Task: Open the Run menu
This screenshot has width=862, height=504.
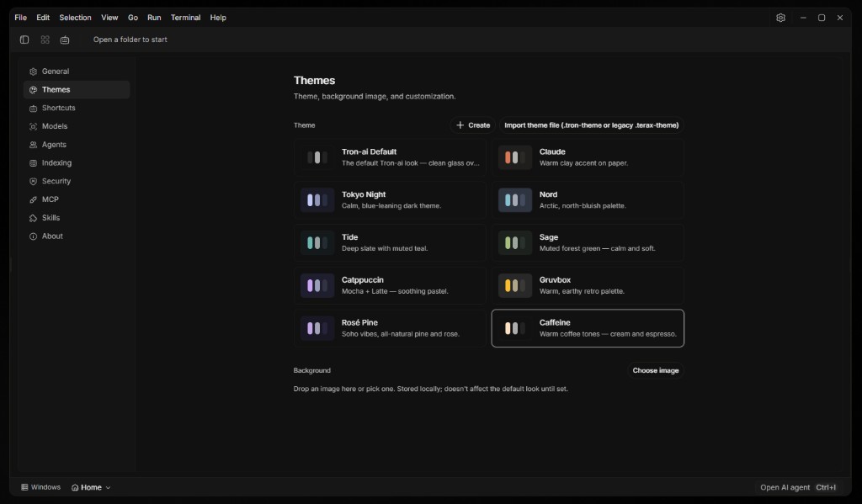Action: tap(154, 18)
